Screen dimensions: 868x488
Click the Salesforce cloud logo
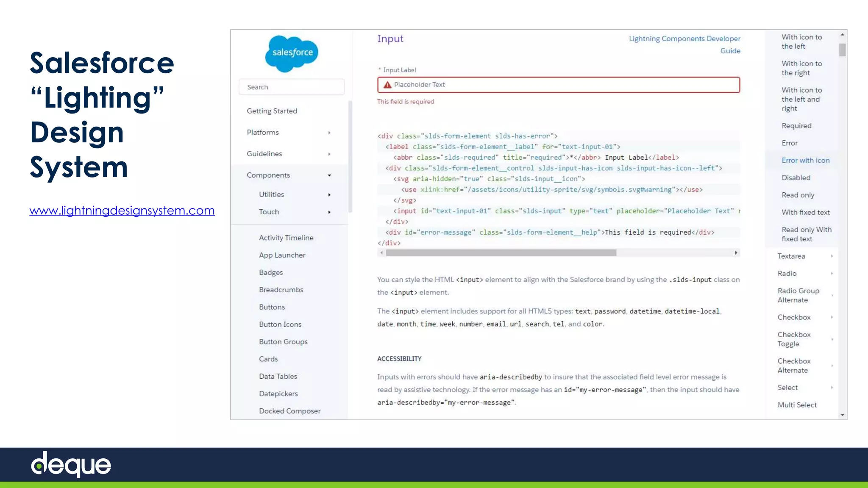tap(292, 53)
